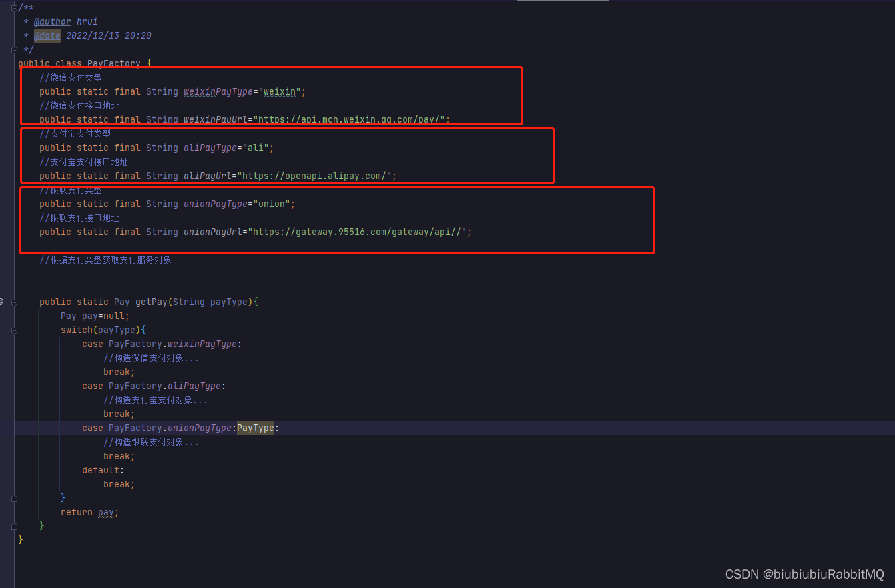Screen dimensions: 895x588
Task: Click the aliPayUrl field name
Action: click(208, 176)
